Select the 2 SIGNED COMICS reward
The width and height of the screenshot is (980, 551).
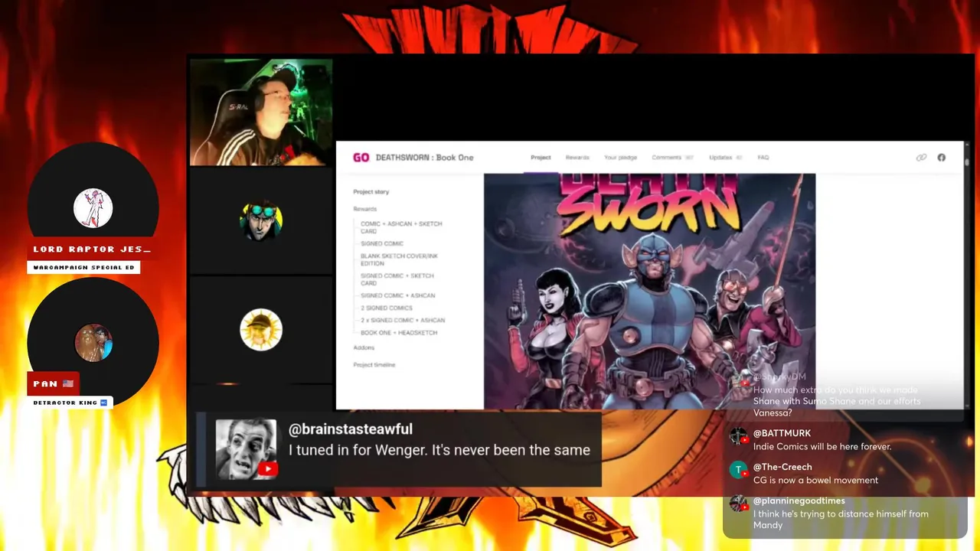click(386, 308)
